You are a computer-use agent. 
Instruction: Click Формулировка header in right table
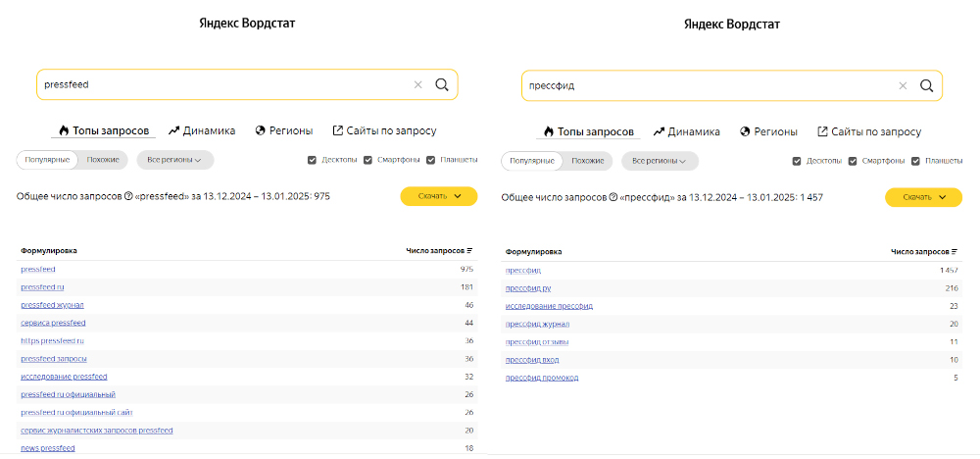[533, 252]
